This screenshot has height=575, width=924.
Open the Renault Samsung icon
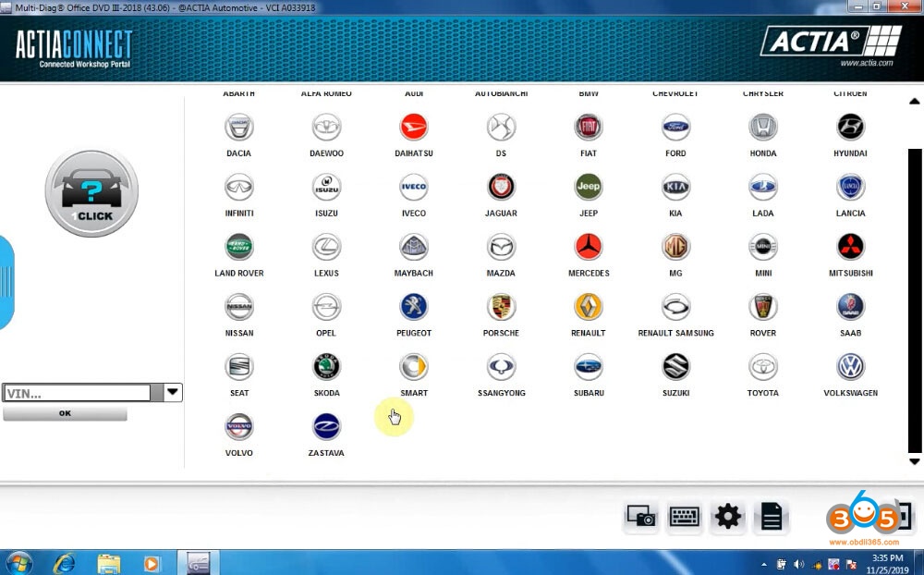[675, 307]
